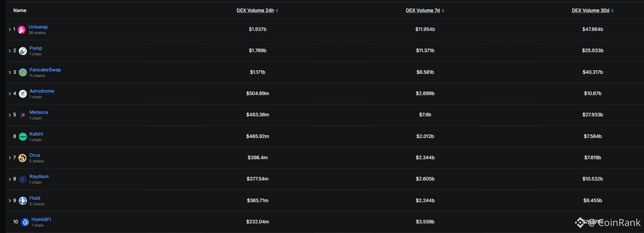
Task: Click the Uniswap logo icon
Action: click(x=22, y=30)
